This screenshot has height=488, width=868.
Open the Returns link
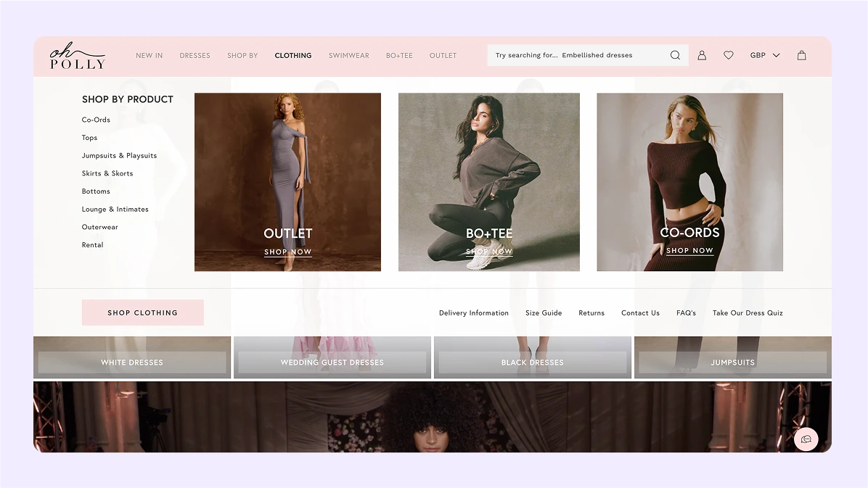[x=591, y=313]
